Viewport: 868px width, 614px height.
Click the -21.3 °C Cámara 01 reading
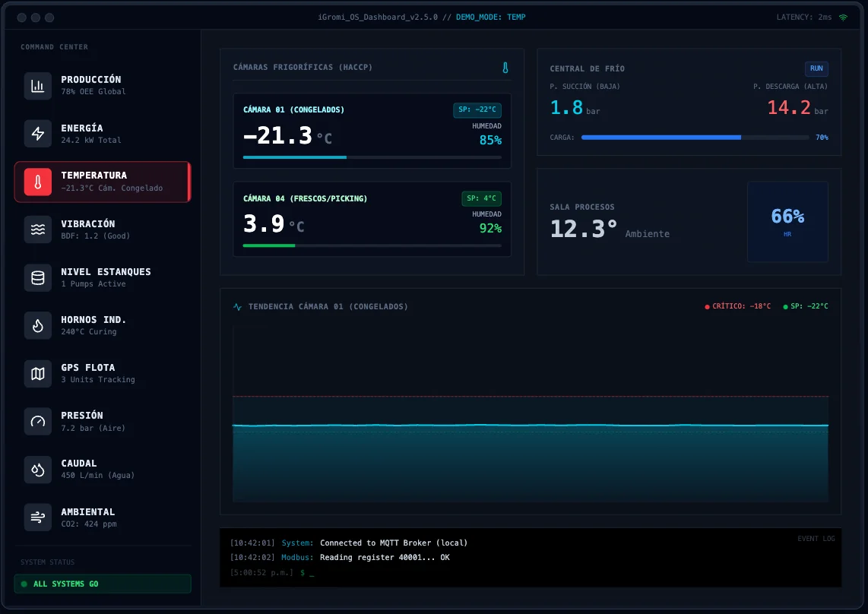[x=288, y=136]
